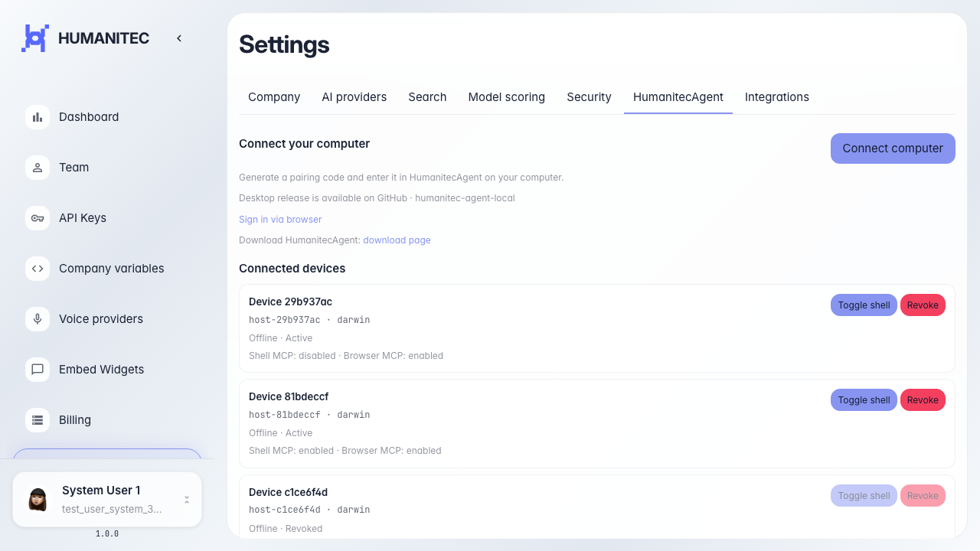
Task: Click the Connected devices heading
Action: 292,269
